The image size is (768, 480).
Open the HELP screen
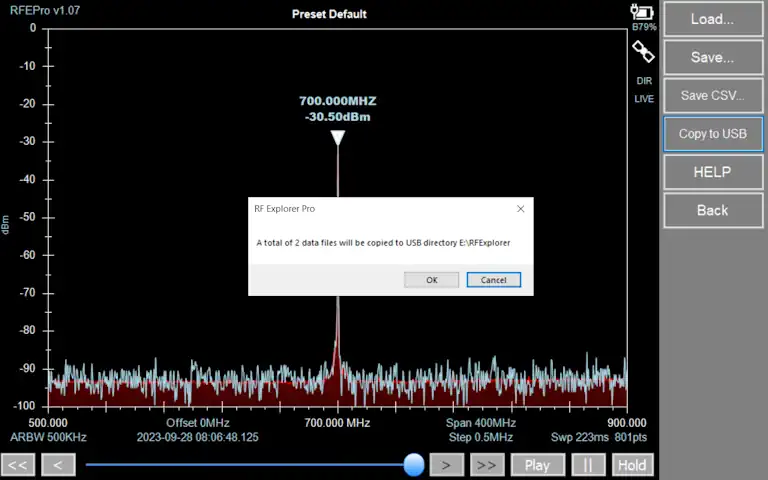[712, 172]
